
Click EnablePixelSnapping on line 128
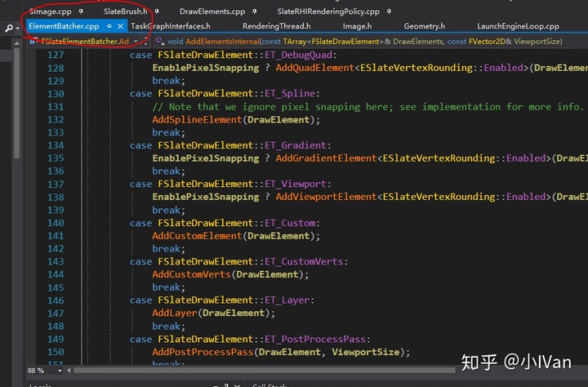click(206, 68)
